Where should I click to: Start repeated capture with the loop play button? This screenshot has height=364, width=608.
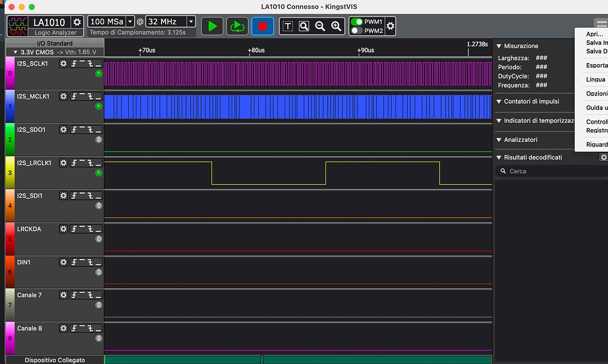coord(237,26)
